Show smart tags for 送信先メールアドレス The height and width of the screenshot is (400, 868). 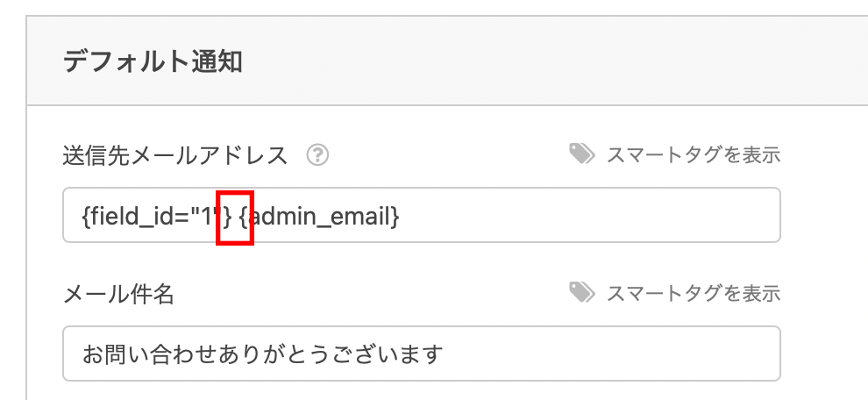693,155
